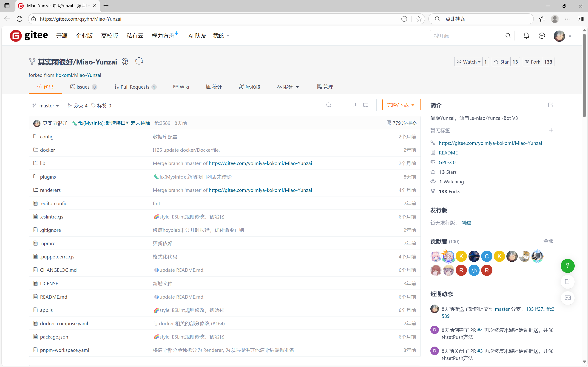Open the Wiki tab
This screenshot has width=588, height=367.
coord(181,87)
